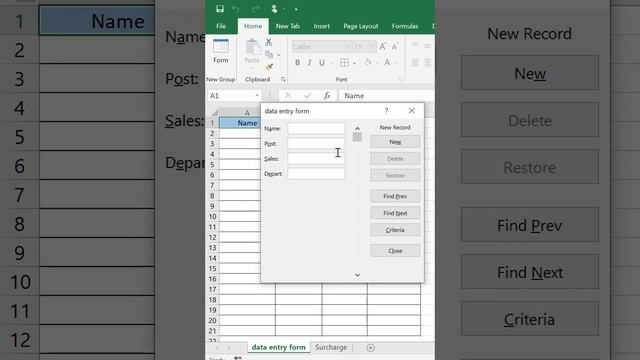Click Increase Font Size icon
640x360 pixels.
tap(382, 47)
